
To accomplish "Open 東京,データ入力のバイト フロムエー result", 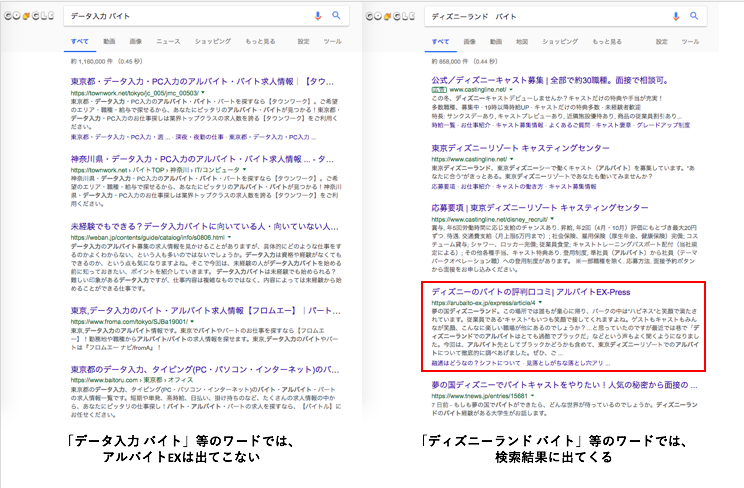I will pos(205,310).
